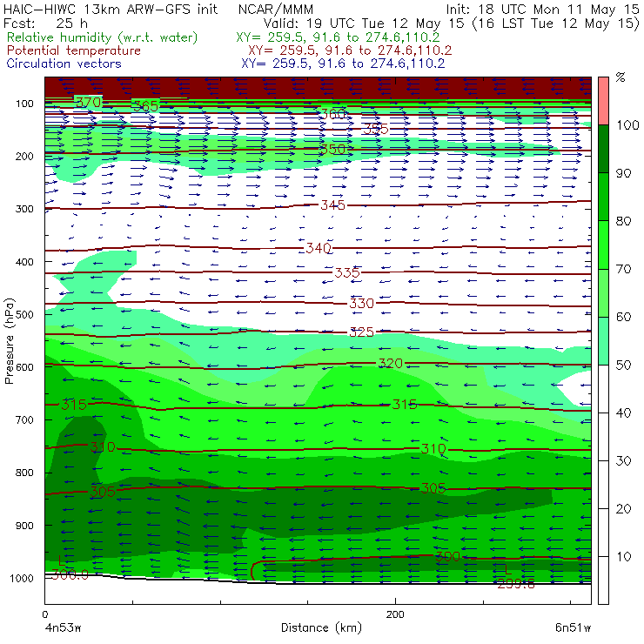Click the 360 contour label
Image resolution: width=644 pixels, height=644 pixels.
tap(333, 114)
